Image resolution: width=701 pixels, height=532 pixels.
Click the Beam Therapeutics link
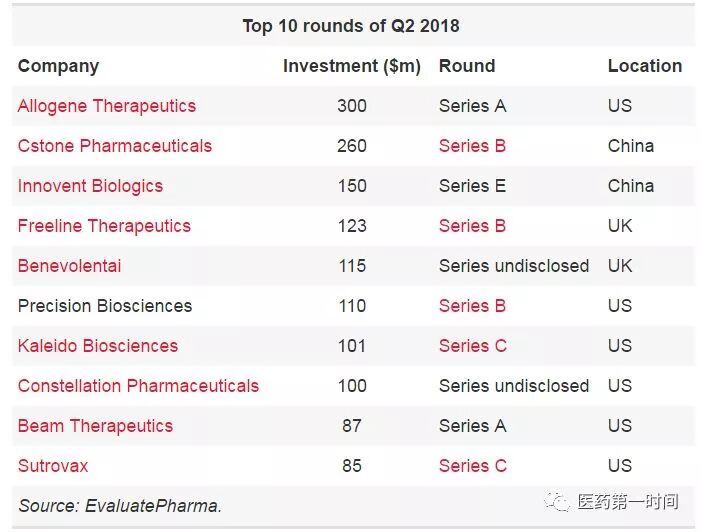pos(95,426)
